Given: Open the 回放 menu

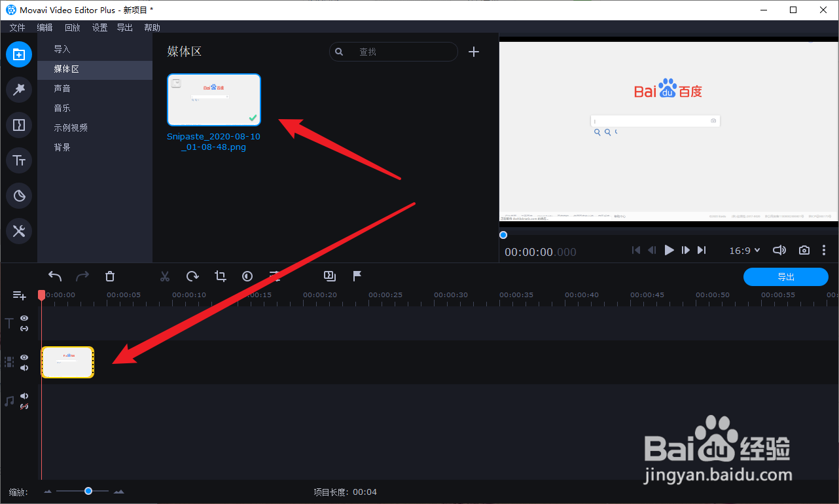Looking at the screenshot, I should pos(72,27).
